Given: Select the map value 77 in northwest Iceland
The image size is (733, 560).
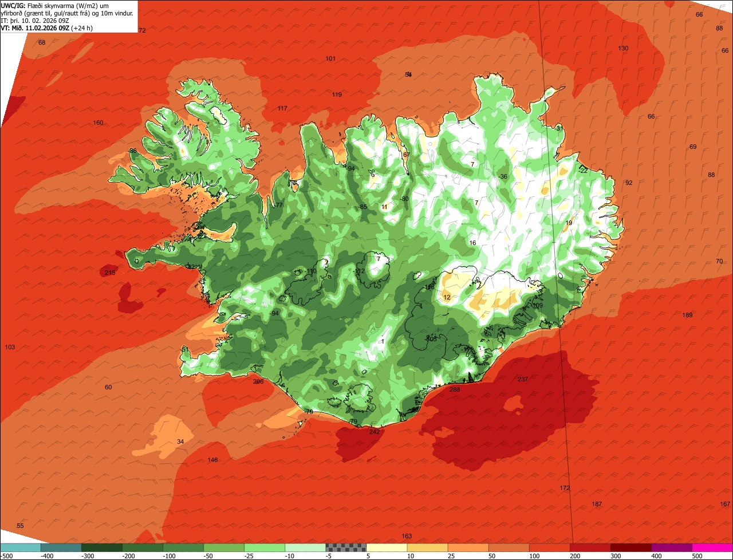Looking at the screenshot, I should click(x=279, y=205).
